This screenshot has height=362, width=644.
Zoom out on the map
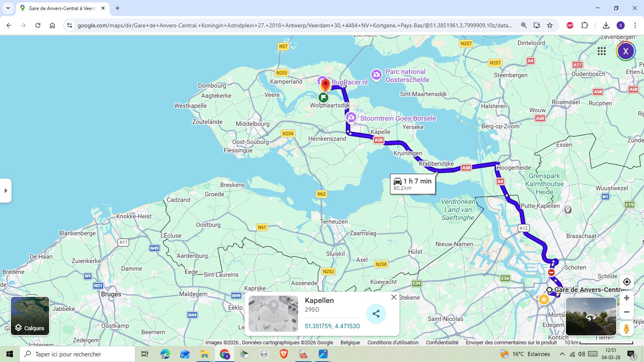pyautogui.click(x=626, y=312)
